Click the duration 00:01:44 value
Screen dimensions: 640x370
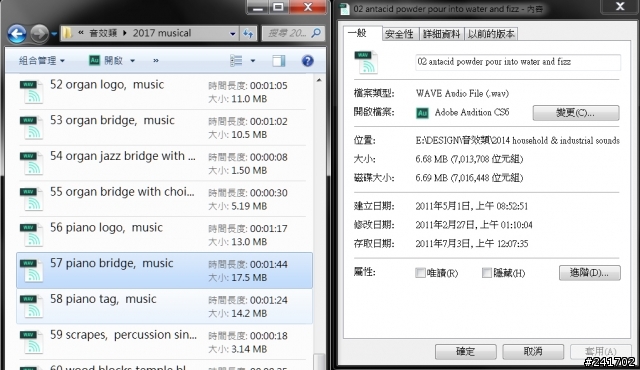click(269, 264)
